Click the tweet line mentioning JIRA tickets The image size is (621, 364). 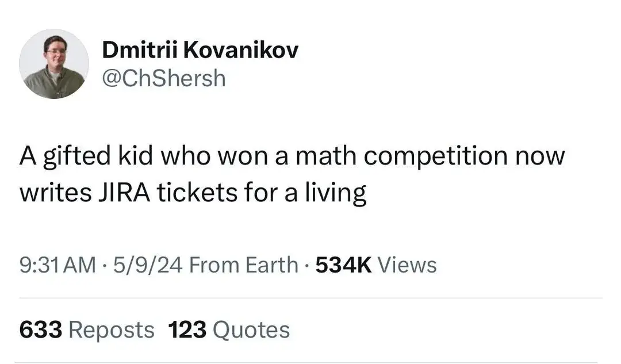point(193,193)
